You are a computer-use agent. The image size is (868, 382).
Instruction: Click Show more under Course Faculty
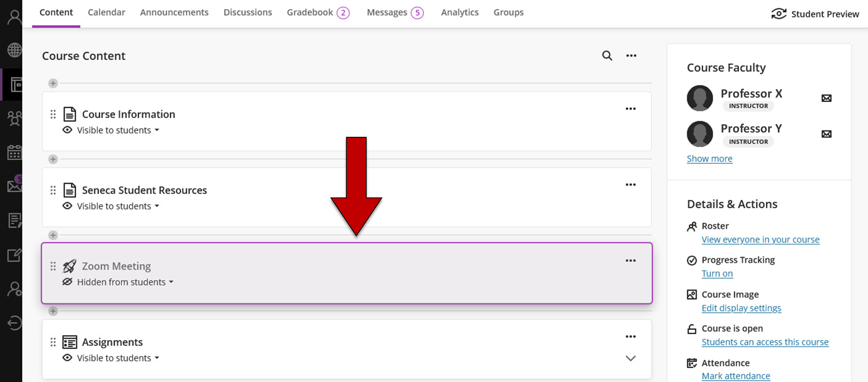[709, 159]
